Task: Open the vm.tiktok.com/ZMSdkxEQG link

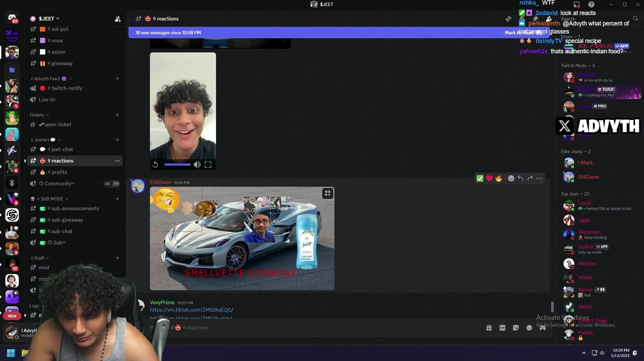Action: pos(192,310)
